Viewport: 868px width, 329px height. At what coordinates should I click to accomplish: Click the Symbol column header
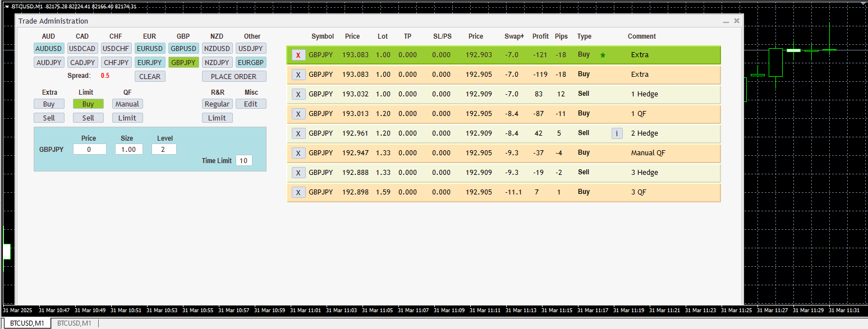[x=323, y=36]
